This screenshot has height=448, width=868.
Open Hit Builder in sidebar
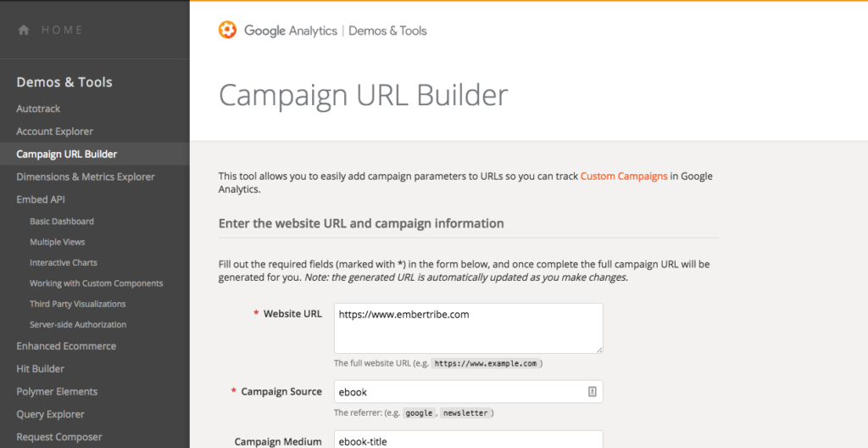pos(40,369)
